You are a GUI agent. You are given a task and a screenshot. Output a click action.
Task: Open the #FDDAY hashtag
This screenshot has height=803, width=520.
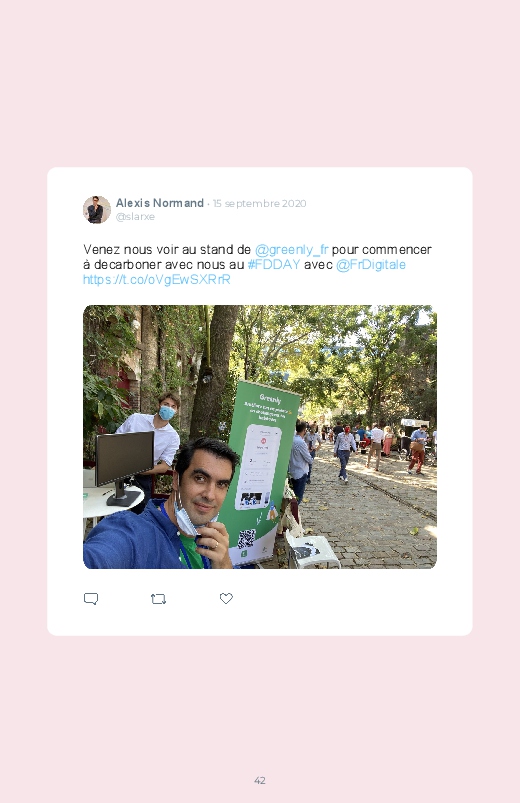[x=274, y=264]
